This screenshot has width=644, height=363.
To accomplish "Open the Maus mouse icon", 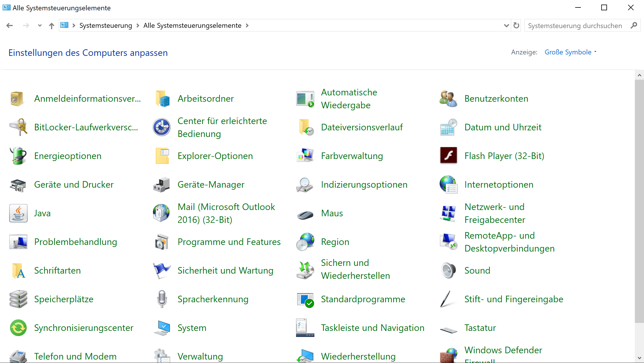I will 305,214.
